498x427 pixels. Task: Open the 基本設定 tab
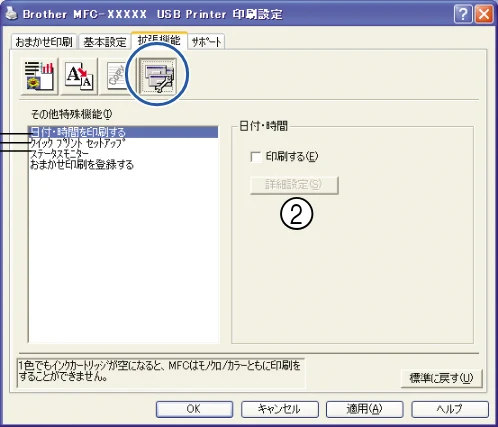click(105, 42)
